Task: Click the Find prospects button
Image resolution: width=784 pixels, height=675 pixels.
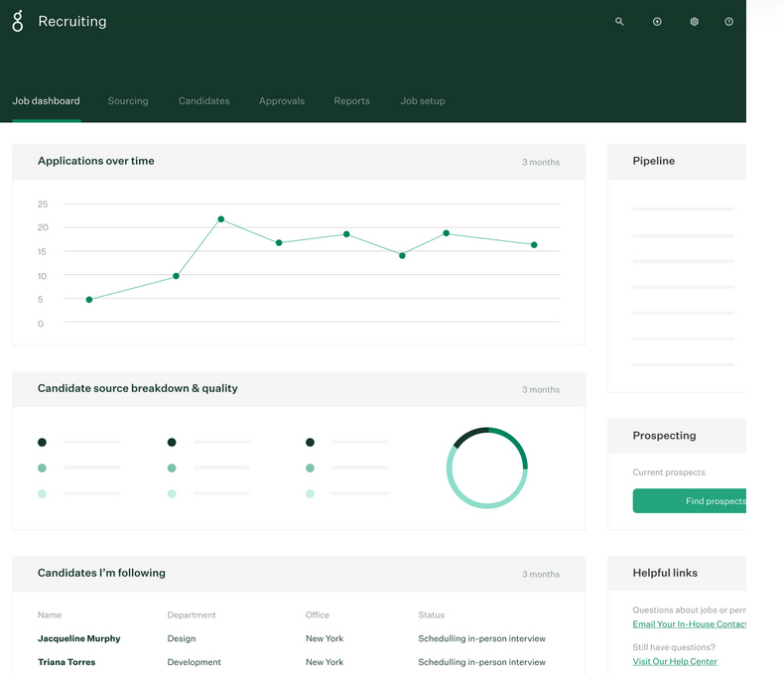Action: 690,501
